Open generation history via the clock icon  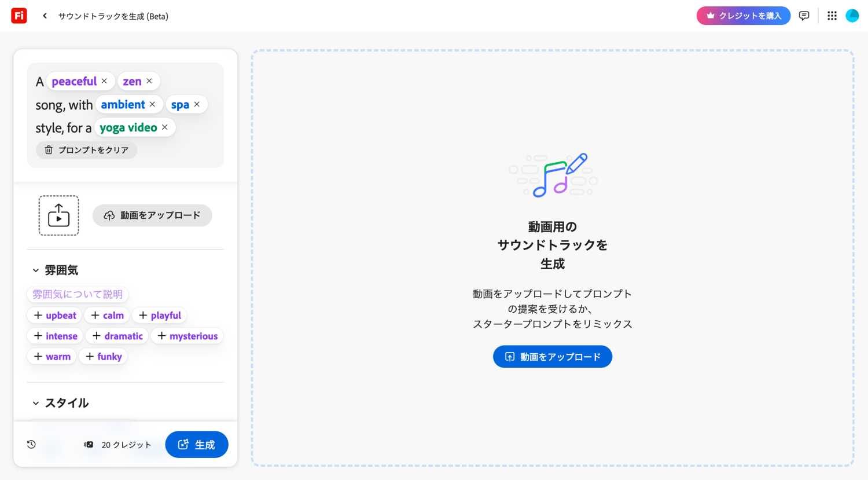click(31, 444)
